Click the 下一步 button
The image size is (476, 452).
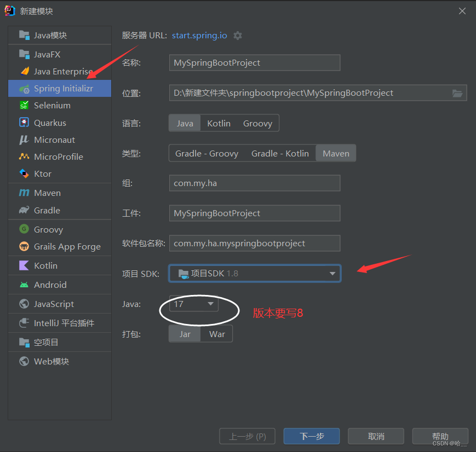(312, 436)
